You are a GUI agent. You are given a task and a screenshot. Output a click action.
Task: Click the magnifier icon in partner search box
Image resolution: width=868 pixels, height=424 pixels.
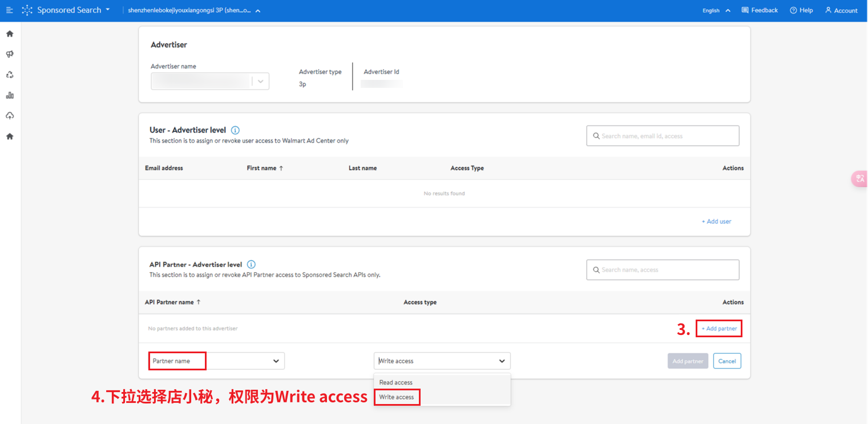click(x=596, y=270)
